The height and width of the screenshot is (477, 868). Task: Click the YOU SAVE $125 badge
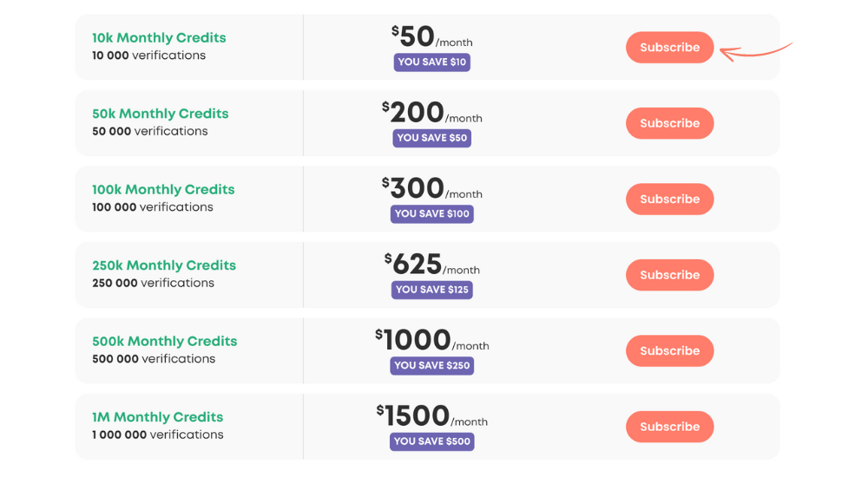pyautogui.click(x=431, y=290)
